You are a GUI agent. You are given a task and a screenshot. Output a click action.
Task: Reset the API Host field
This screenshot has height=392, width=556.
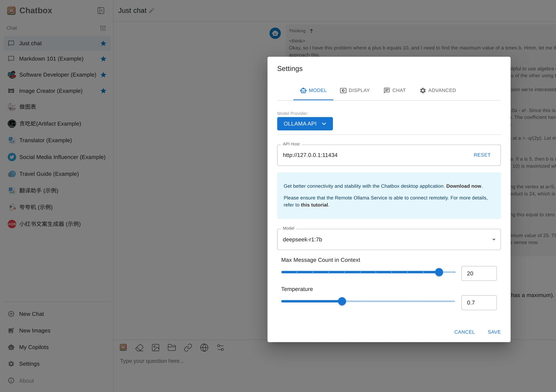pyautogui.click(x=482, y=155)
